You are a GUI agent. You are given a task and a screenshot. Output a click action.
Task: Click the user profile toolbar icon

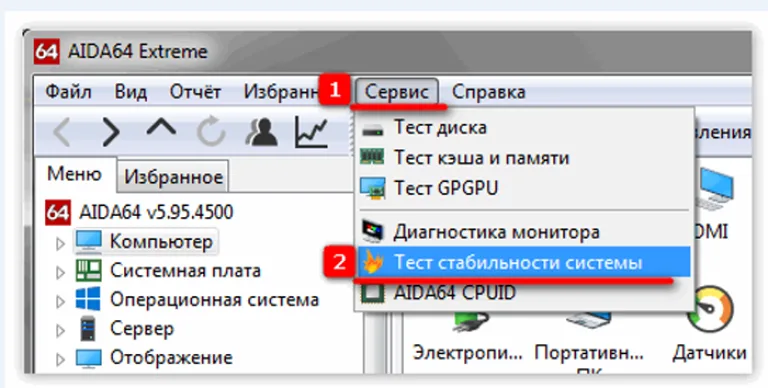(x=261, y=131)
